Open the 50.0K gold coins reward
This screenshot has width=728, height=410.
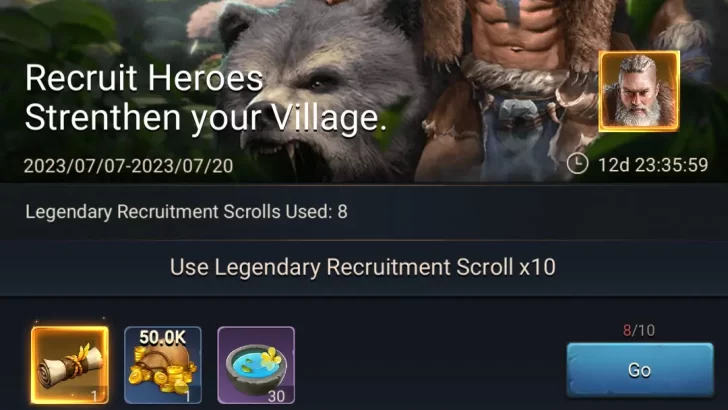pos(163,365)
